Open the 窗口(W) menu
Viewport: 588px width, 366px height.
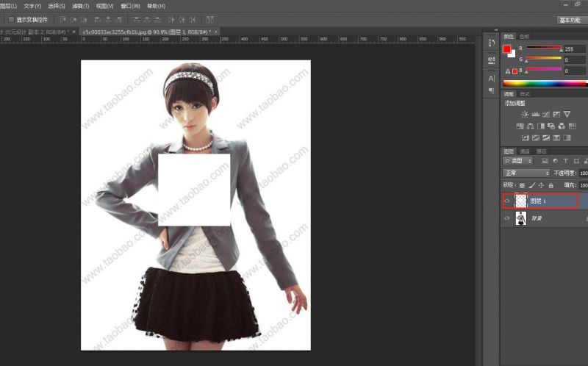[131, 6]
